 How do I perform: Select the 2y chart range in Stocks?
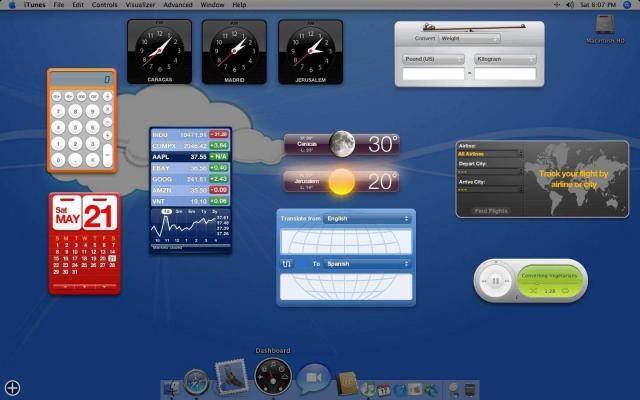(x=215, y=212)
